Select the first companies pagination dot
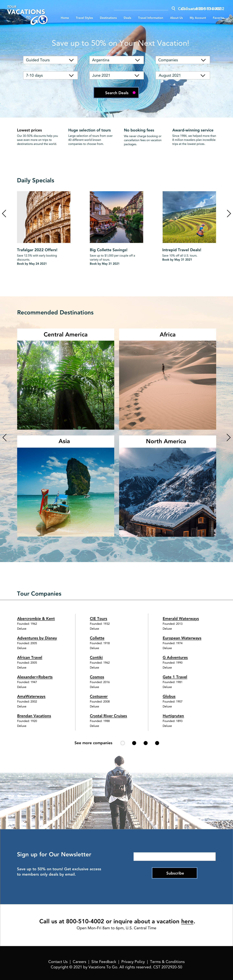 (x=122, y=743)
